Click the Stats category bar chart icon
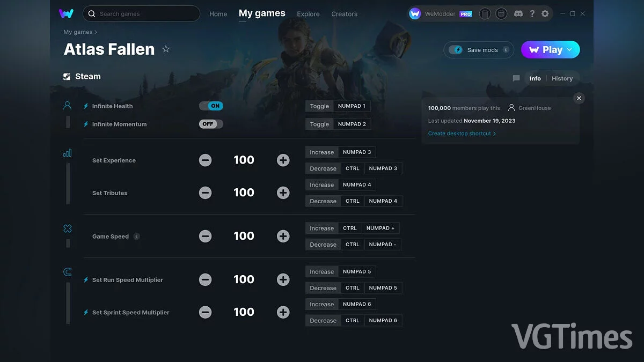The image size is (644, 362). [x=68, y=153]
